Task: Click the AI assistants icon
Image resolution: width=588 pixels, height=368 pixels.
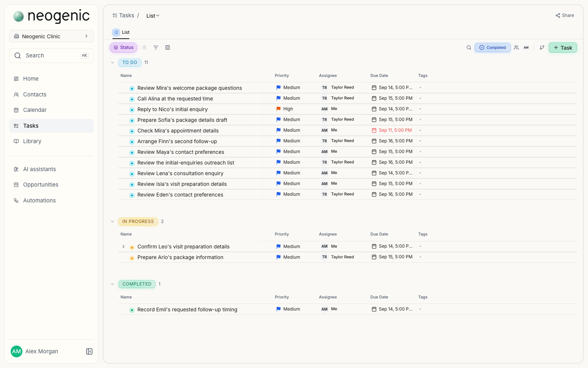Action: pos(16,169)
